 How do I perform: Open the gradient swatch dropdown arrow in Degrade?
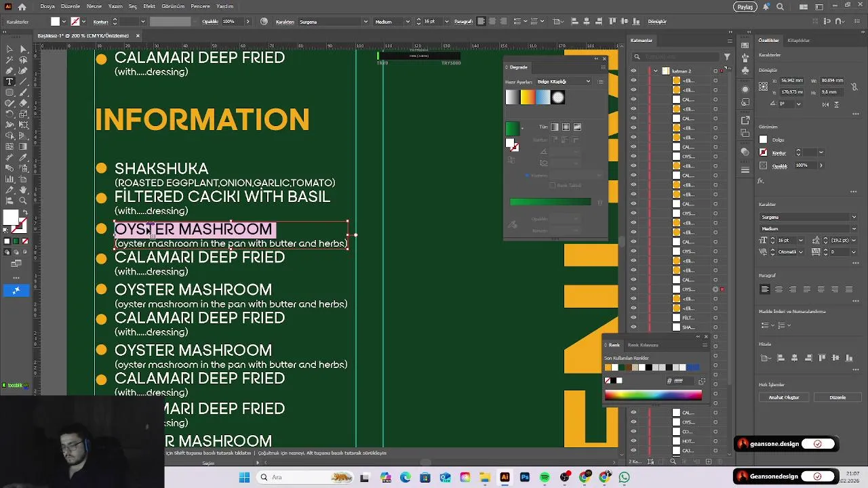pyautogui.click(x=522, y=128)
